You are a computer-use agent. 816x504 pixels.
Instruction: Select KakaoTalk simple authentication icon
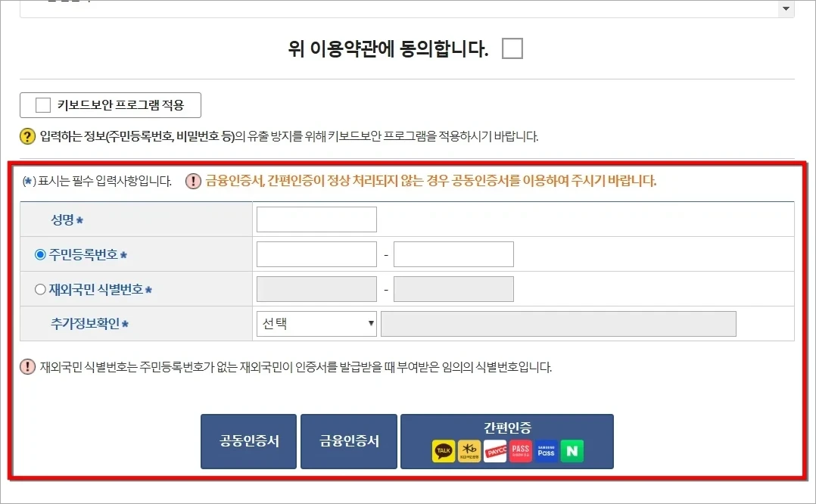(x=444, y=450)
